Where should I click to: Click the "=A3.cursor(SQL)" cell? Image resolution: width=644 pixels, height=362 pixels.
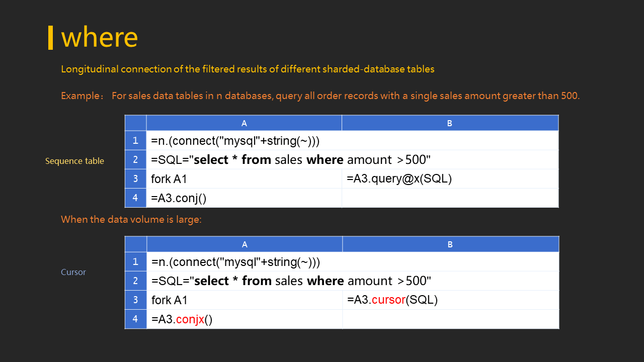coord(392,300)
